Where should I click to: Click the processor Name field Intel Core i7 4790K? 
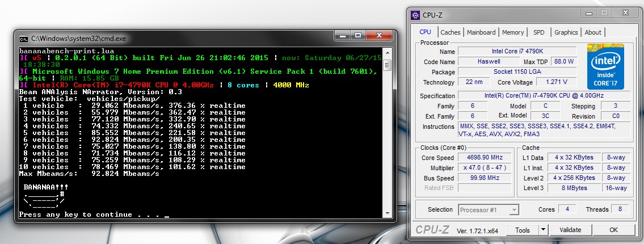[517, 51]
